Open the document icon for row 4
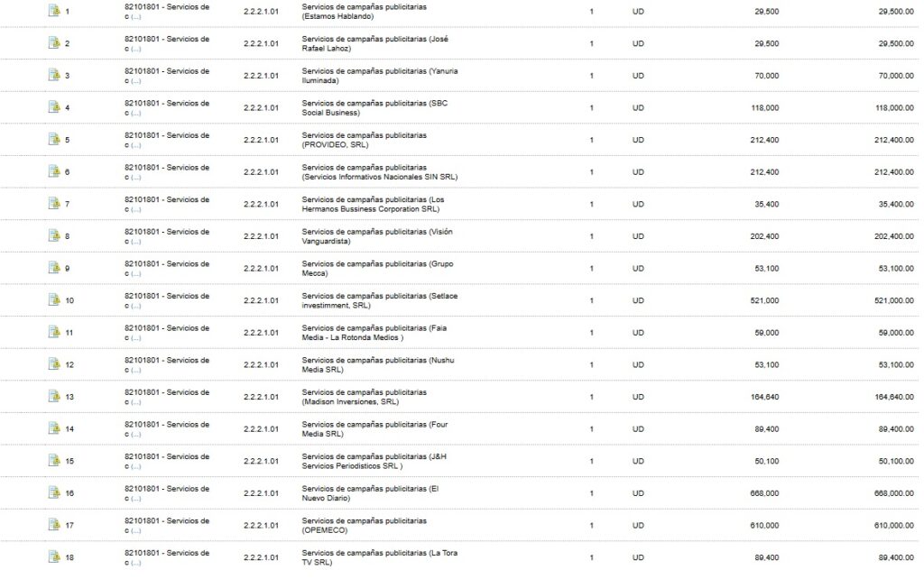Screen dimensions: 924x579 pos(53,107)
